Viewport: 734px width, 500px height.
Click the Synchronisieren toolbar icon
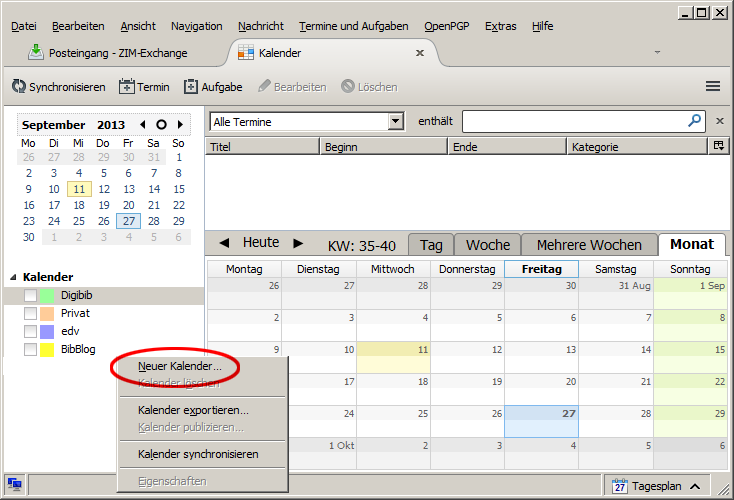(x=18, y=87)
